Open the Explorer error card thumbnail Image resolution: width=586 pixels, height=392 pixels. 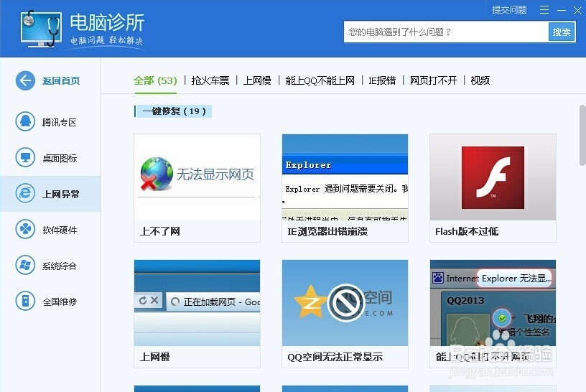click(x=345, y=177)
